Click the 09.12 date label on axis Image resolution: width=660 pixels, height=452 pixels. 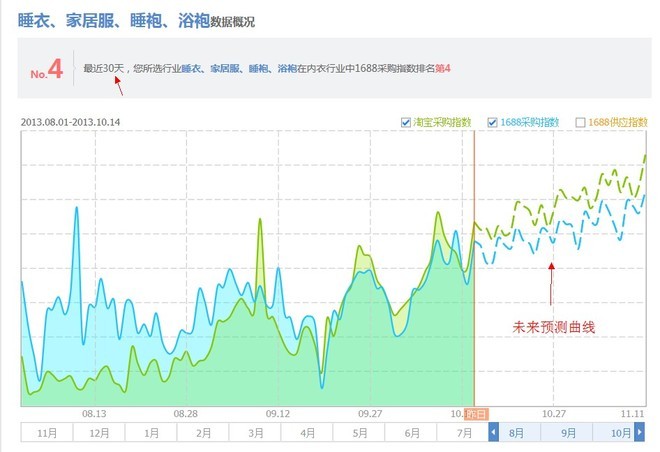point(277,413)
